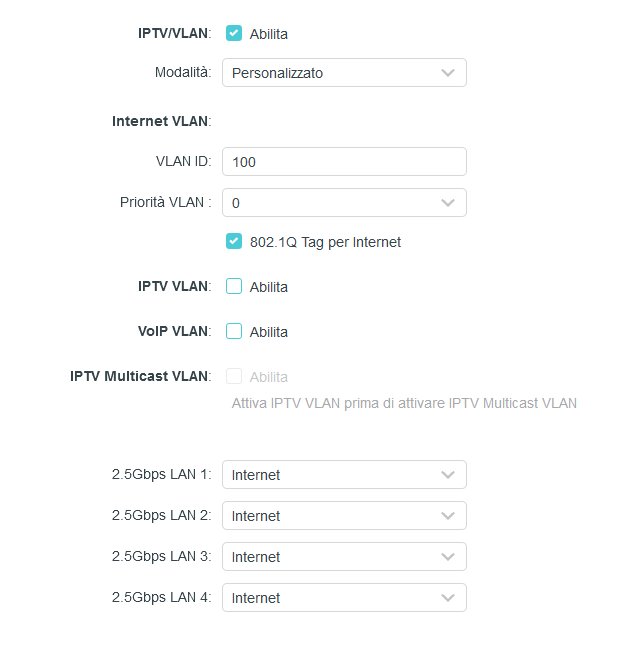The height and width of the screenshot is (652, 620).
Task: Expand the 2.5Gbps LAN 3 dropdown
Action: [x=343, y=557]
